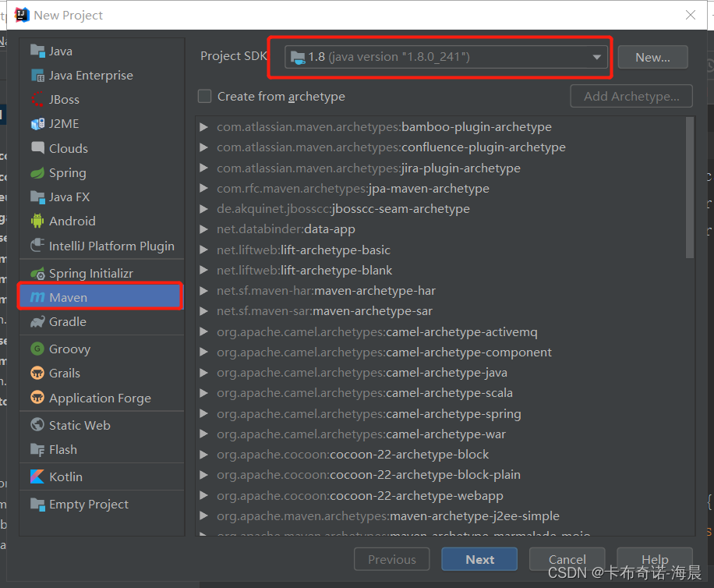Expand the camel-archetype-component node
714x588 pixels.
[x=203, y=352]
